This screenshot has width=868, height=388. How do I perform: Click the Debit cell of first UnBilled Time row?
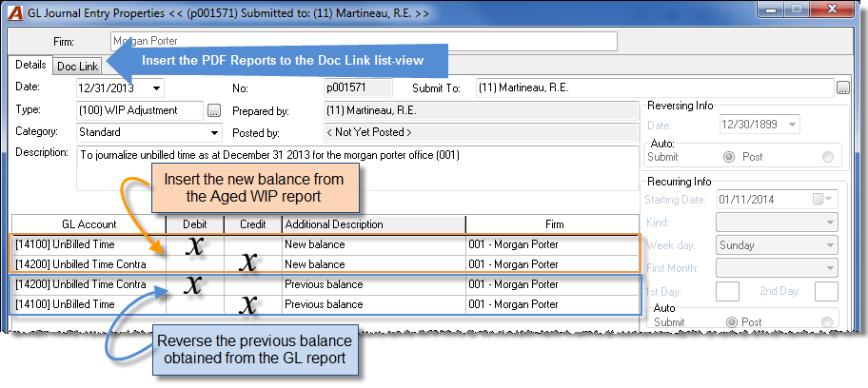click(x=195, y=244)
